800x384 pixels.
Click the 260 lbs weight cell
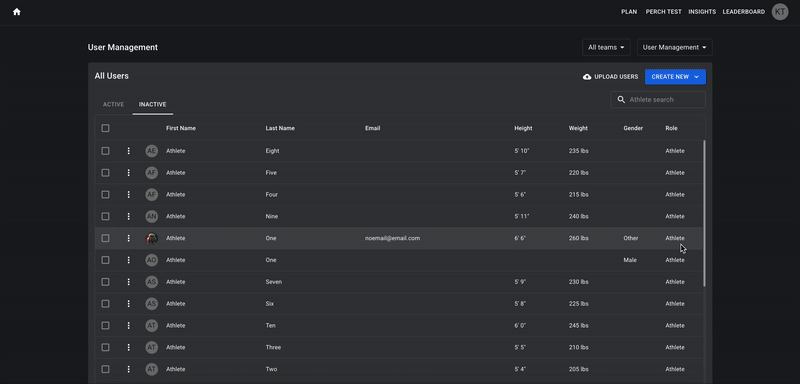click(x=579, y=238)
